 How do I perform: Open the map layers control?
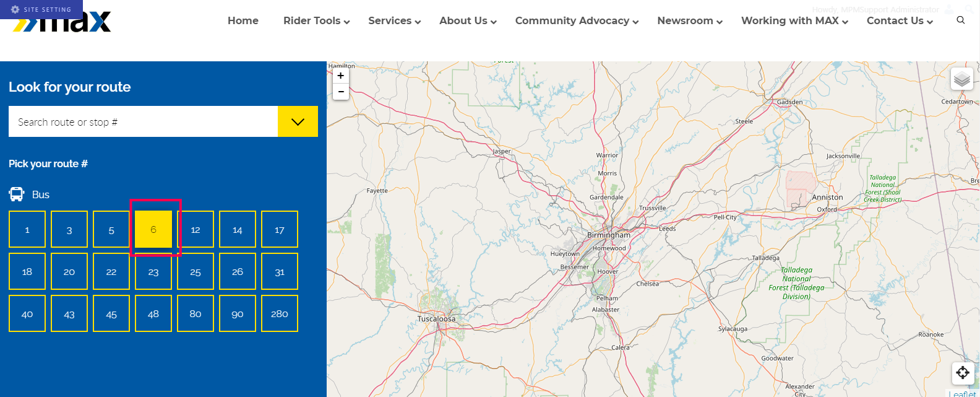click(x=961, y=79)
